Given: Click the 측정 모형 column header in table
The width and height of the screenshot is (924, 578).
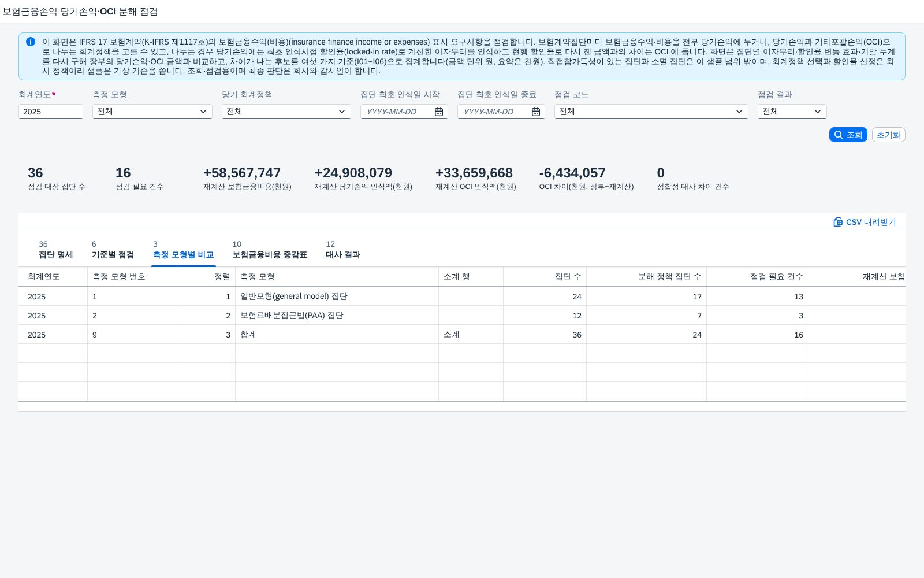Looking at the screenshot, I should pyautogui.click(x=337, y=277).
